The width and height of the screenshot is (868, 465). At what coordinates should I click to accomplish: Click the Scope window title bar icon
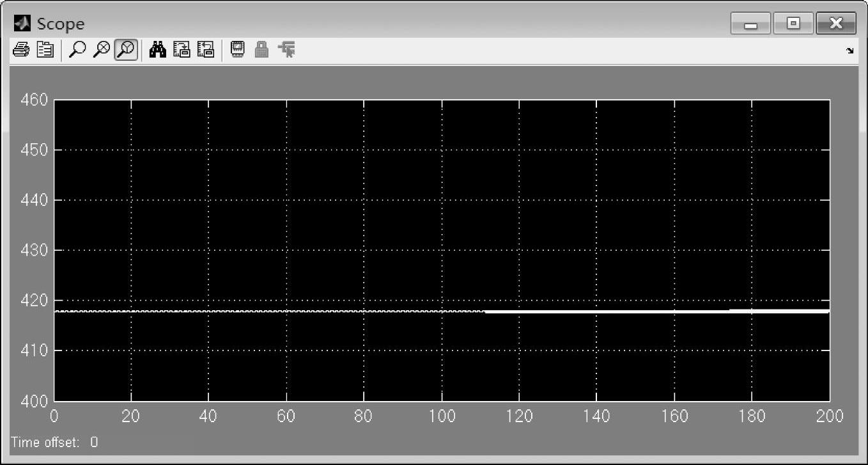(x=22, y=24)
